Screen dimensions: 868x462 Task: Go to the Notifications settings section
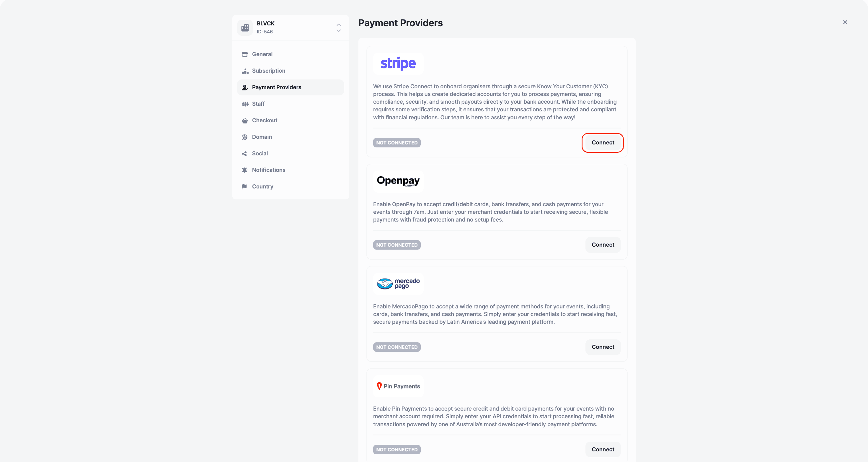pos(269,170)
